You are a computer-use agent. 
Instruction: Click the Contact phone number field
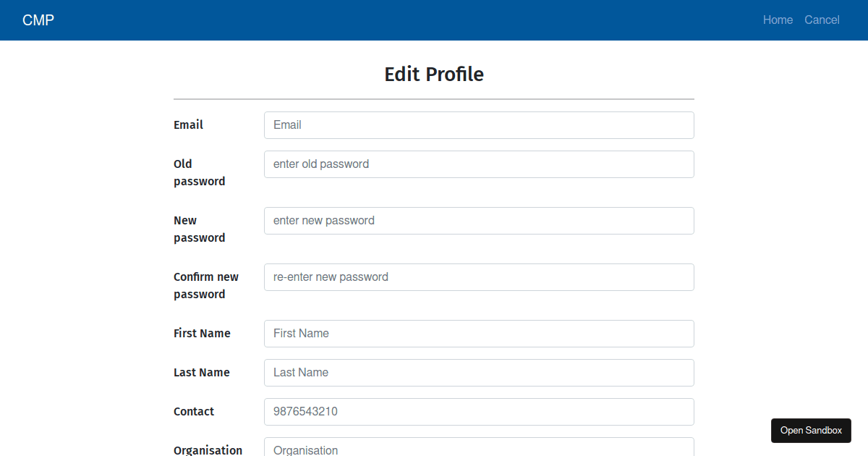point(479,411)
